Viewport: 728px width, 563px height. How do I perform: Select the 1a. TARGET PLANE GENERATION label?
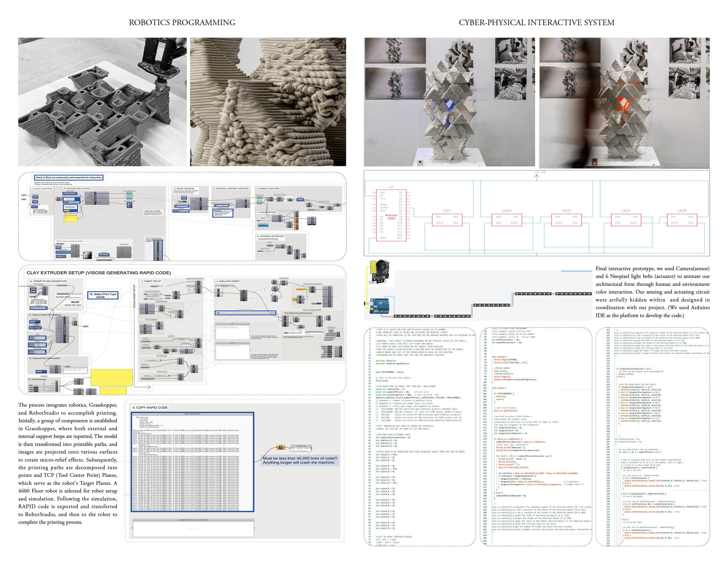coord(48,281)
